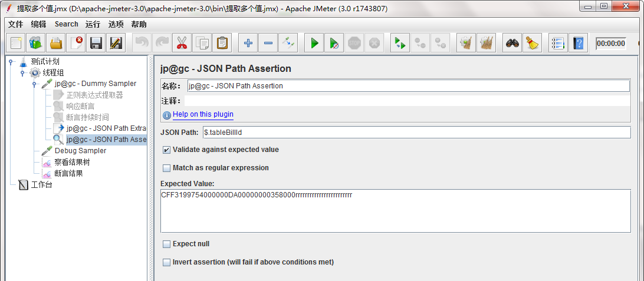The height and width of the screenshot is (281, 644).
Task: Click the Help question mark icon
Action: coord(579,42)
